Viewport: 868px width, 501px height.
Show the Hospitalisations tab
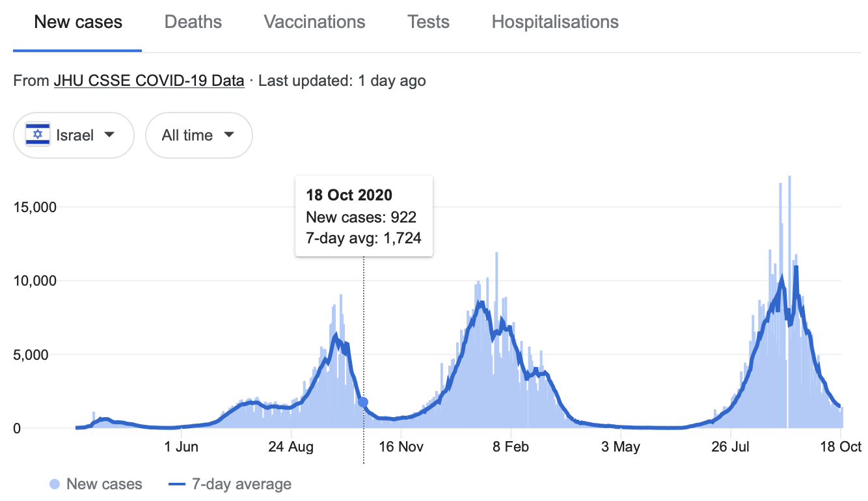555,22
